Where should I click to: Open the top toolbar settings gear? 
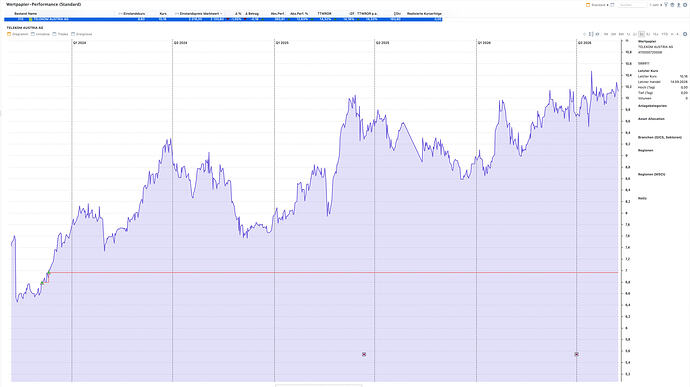pyautogui.click(x=685, y=5)
